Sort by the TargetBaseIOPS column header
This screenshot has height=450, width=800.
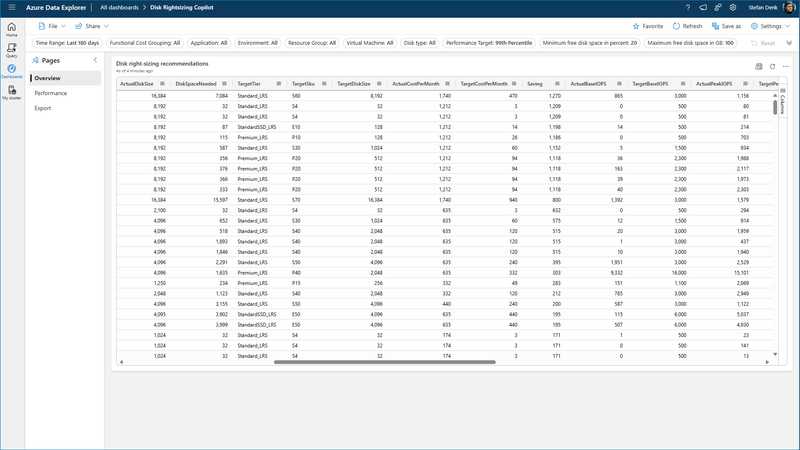[x=650, y=84]
